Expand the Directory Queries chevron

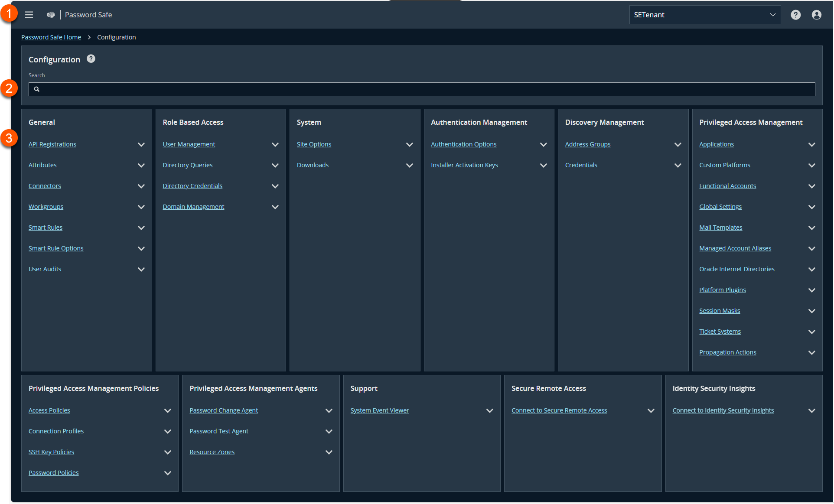[275, 165]
